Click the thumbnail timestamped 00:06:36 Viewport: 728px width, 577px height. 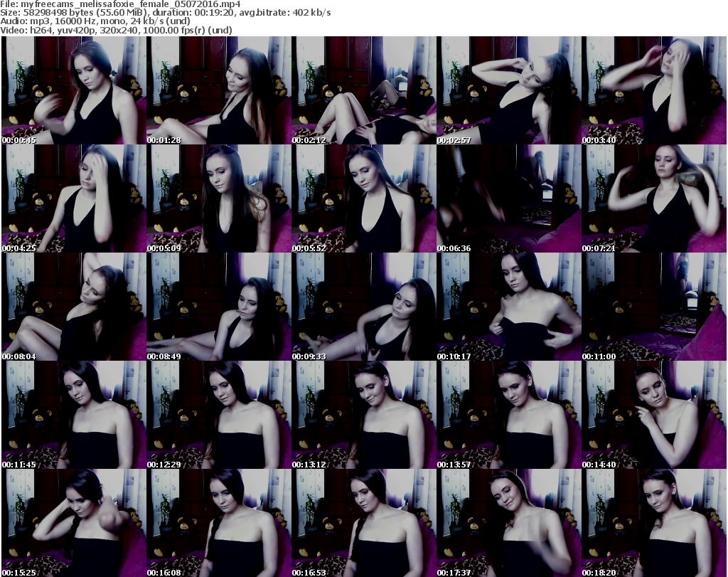pos(509,198)
